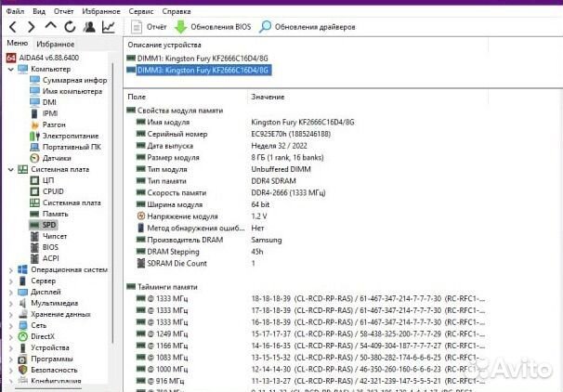Open the ACPI chip icon item

coord(45,258)
